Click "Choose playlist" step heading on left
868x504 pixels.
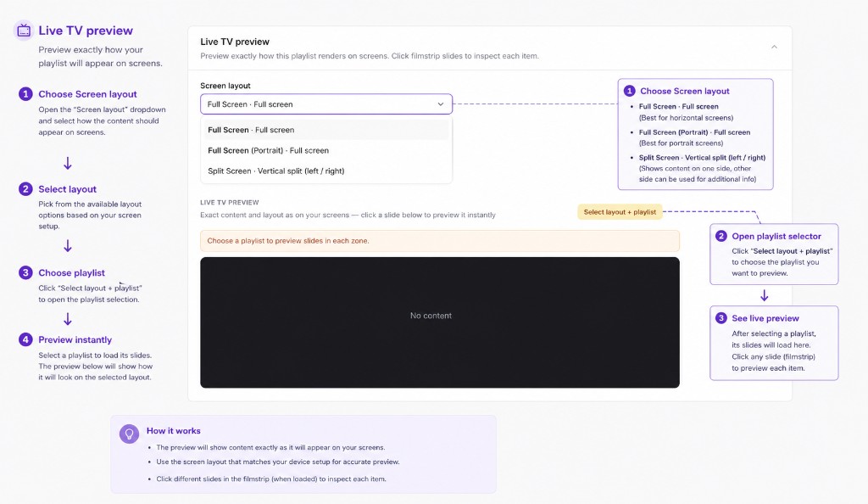pyautogui.click(x=71, y=272)
